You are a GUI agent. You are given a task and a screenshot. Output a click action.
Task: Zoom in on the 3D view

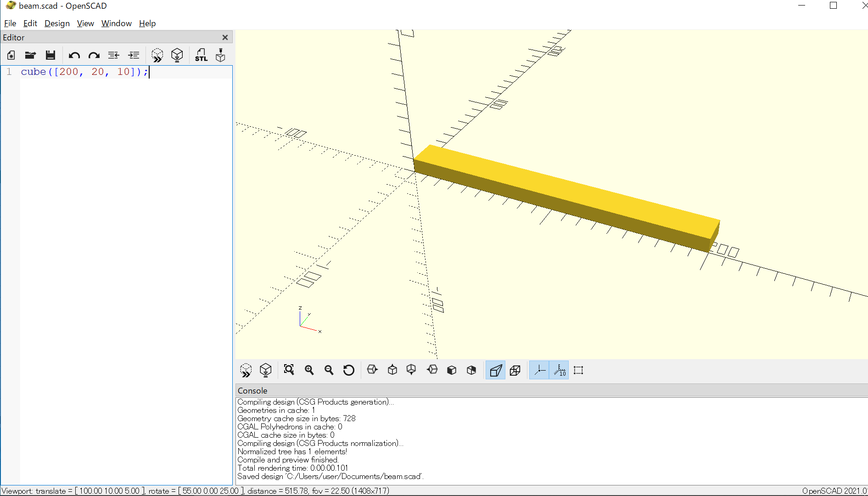309,370
